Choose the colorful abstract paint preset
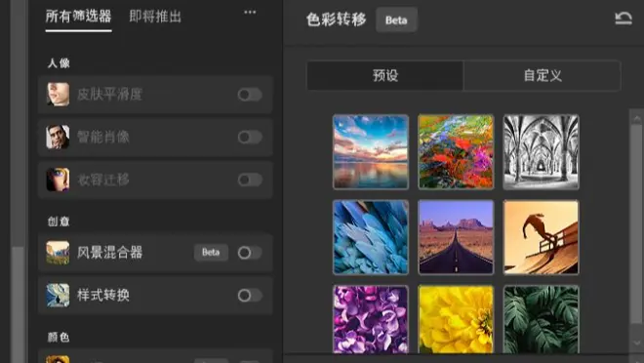644x363 pixels. pos(456,152)
